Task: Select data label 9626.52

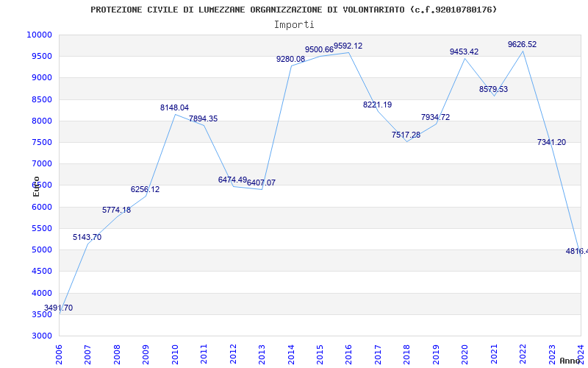Action: 522,44
